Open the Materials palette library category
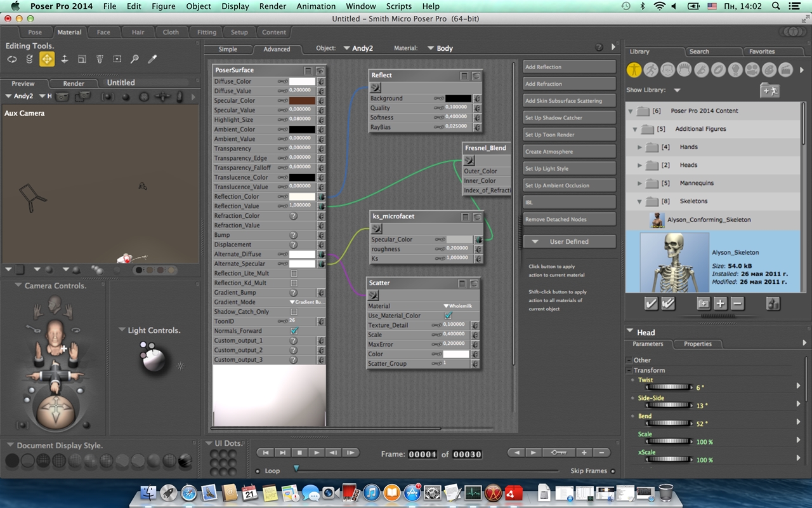 [768, 69]
